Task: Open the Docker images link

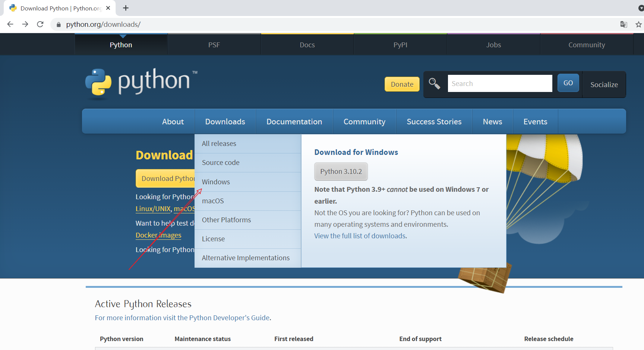Action: pos(158,235)
